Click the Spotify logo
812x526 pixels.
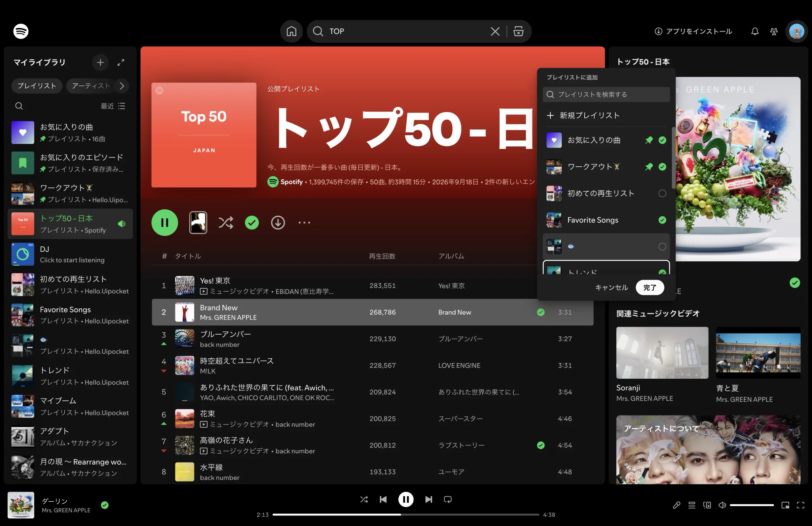[x=21, y=31]
